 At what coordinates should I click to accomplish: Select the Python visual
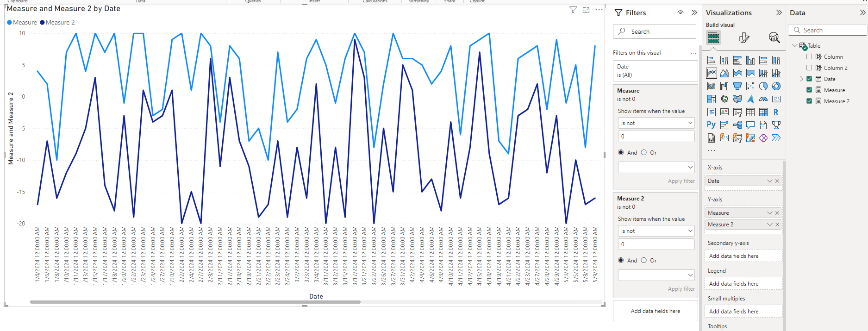pyautogui.click(x=712, y=125)
